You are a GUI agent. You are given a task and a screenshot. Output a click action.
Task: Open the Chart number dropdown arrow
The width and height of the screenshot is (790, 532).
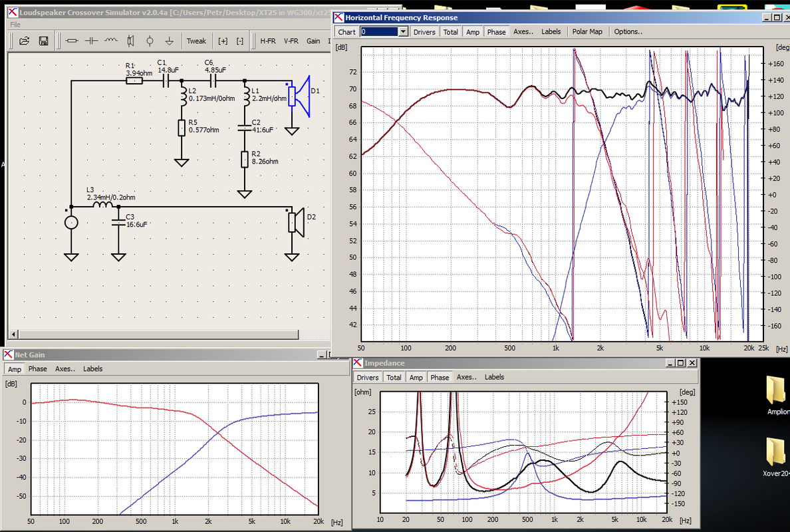pyautogui.click(x=403, y=32)
